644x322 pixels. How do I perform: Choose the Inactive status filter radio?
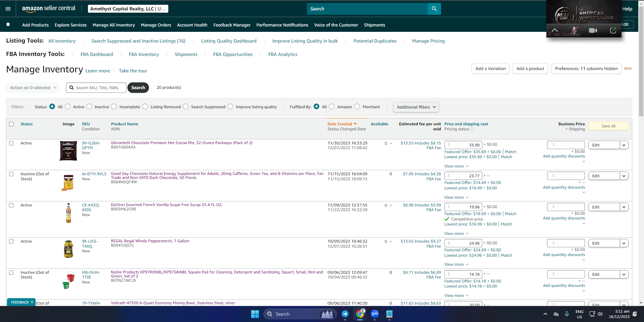click(x=90, y=107)
